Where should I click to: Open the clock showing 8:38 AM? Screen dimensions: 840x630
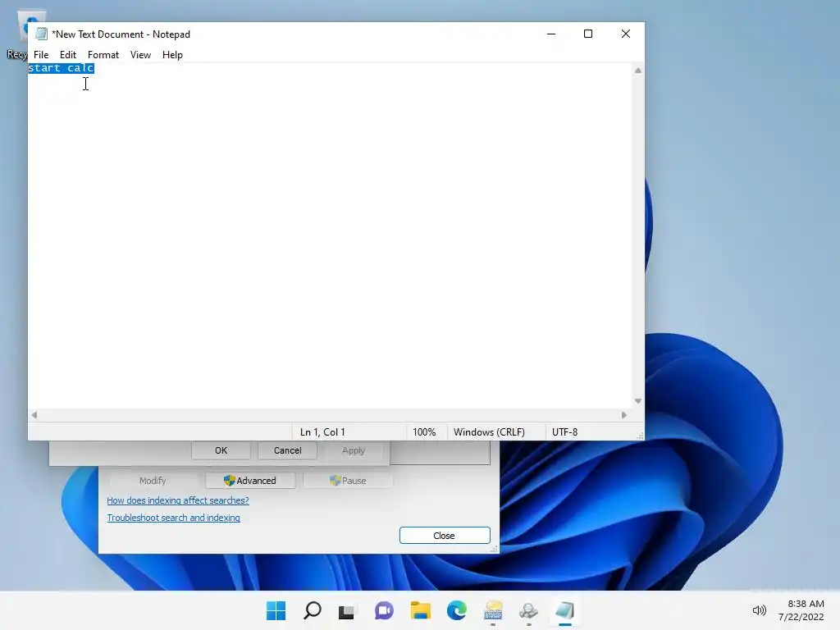(801, 610)
